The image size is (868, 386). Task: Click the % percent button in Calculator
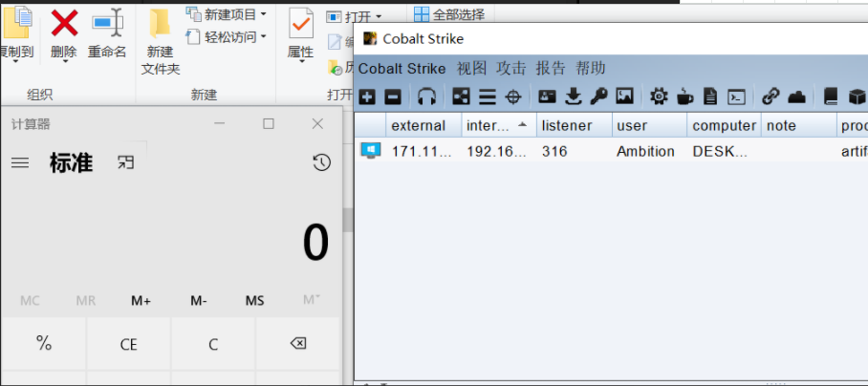(x=44, y=344)
